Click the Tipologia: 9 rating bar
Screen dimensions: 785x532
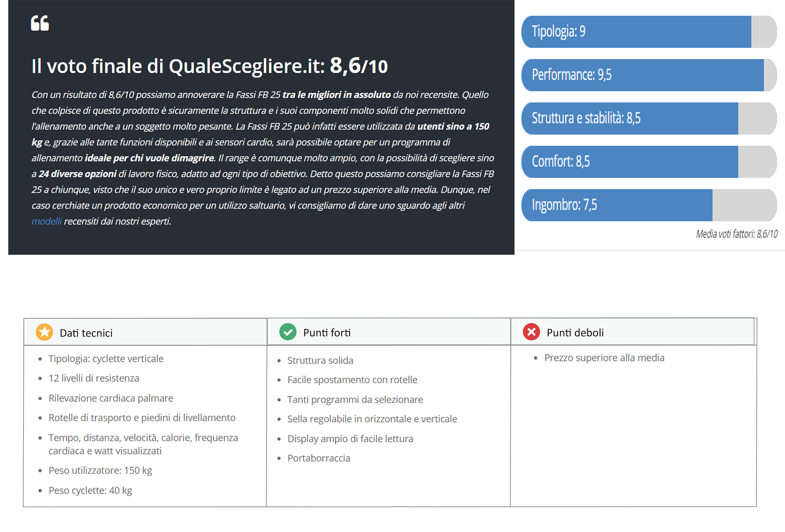pos(649,32)
